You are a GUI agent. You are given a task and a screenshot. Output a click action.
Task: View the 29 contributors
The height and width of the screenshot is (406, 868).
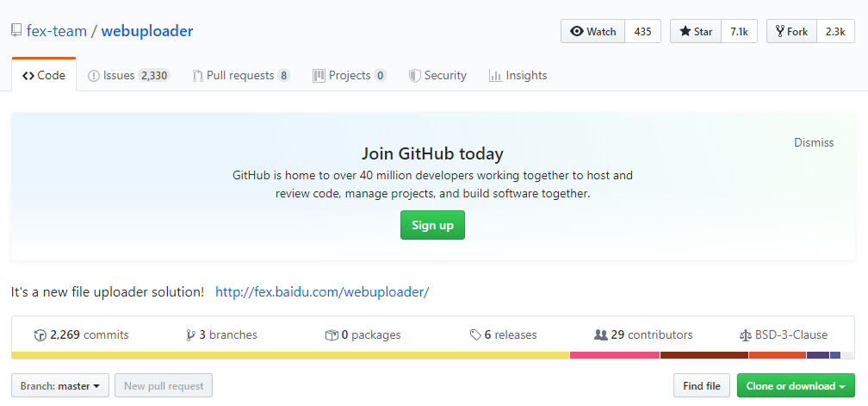point(643,335)
